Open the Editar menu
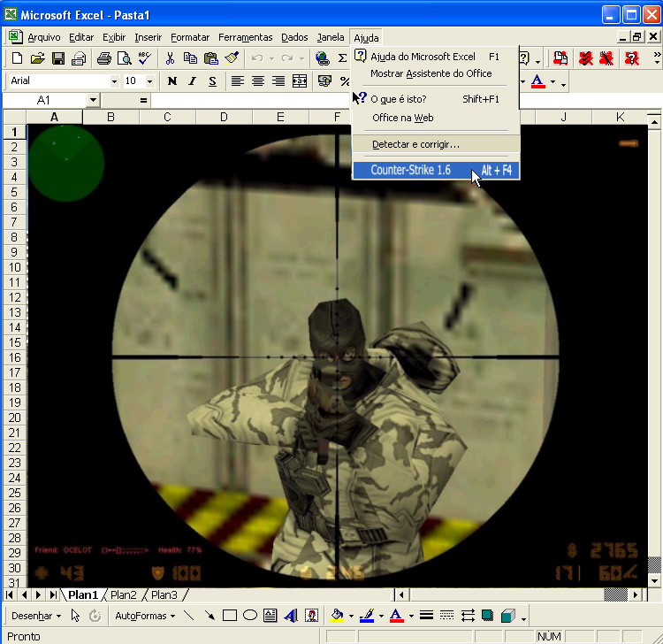The image size is (663, 644). 81,38
